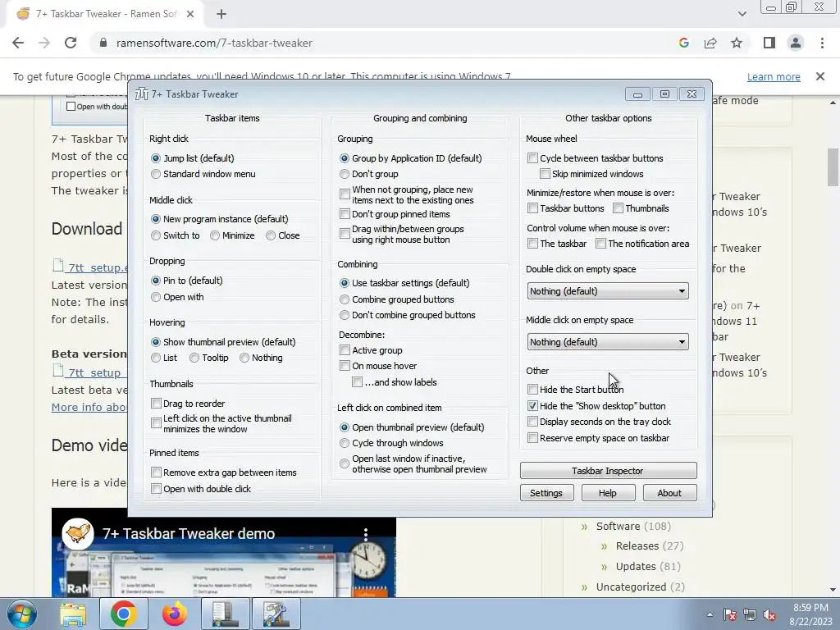
Task: Click the page vertical scrollbar thumb
Action: coord(833,167)
